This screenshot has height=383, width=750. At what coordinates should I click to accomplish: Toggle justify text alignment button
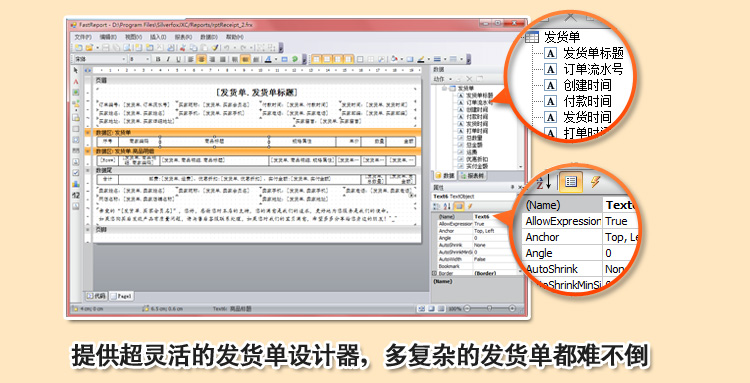(222, 59)
